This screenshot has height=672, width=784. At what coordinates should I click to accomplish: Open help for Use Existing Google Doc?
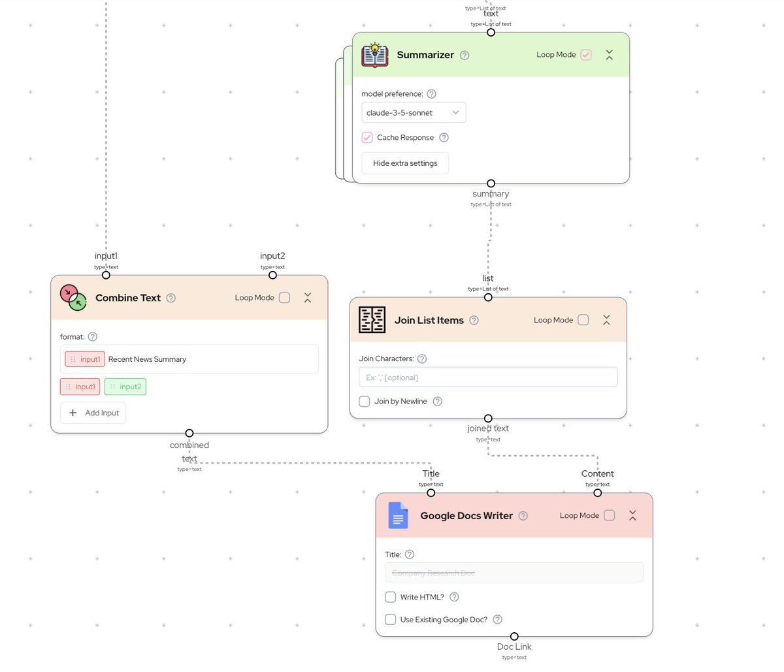point(498,620)
